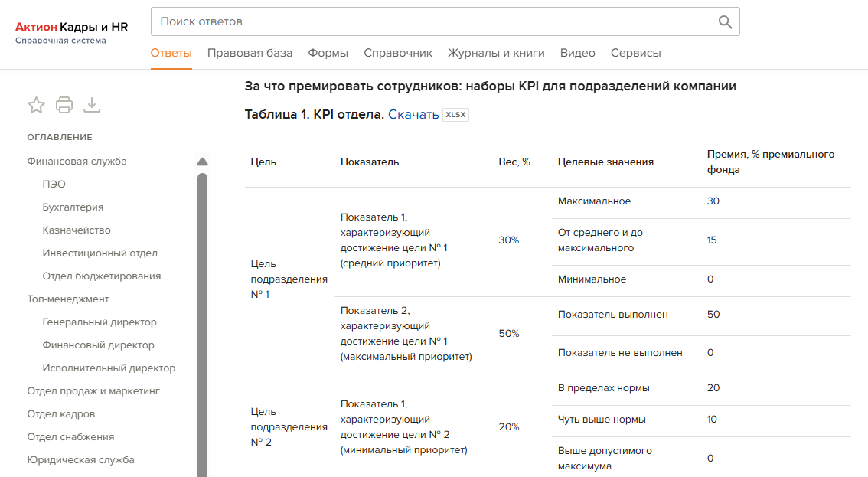868x477 pixels.
Task: Click the 50% weight cell
Action: pos(509,334)
